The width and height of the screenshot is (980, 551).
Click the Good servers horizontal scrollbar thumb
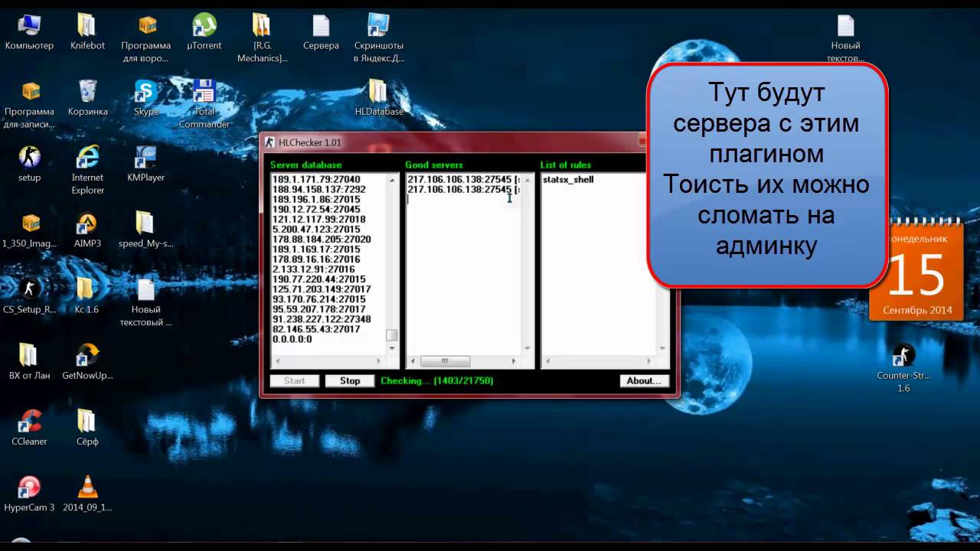point(444,361)
